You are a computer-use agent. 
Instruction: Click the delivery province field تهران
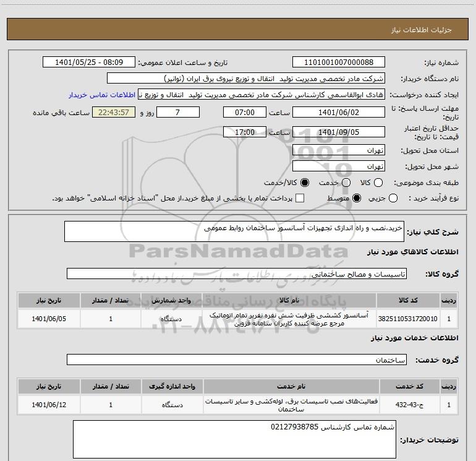(339, 150)
